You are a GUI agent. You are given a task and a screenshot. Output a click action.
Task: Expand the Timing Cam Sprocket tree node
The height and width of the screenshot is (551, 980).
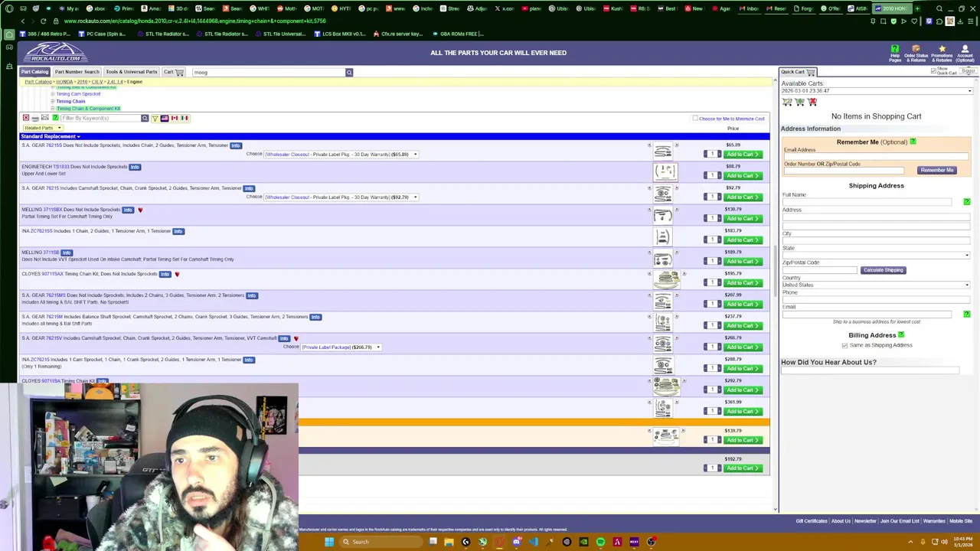[53, 94]
